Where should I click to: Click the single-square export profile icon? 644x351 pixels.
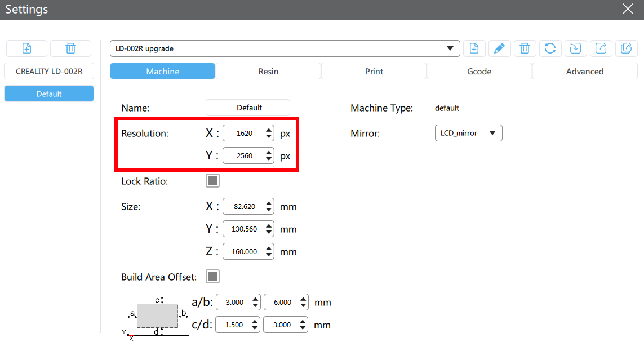(601, 48)
